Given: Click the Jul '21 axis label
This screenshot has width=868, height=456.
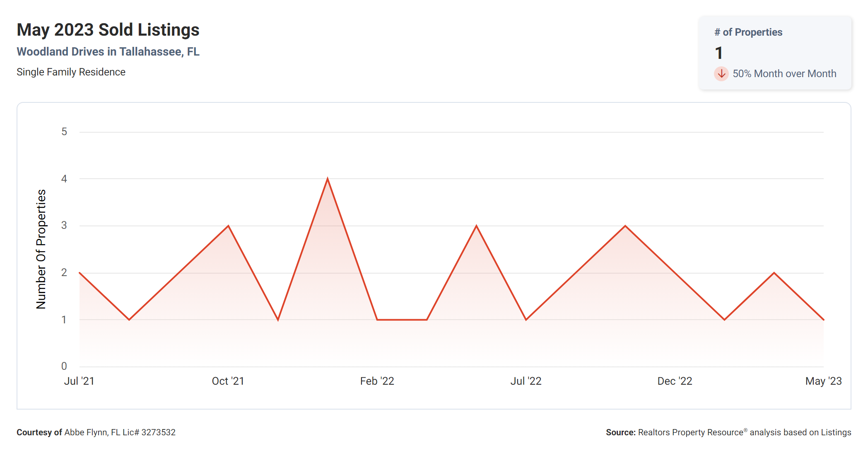Looking at the screenshot, I should point(79,381).
